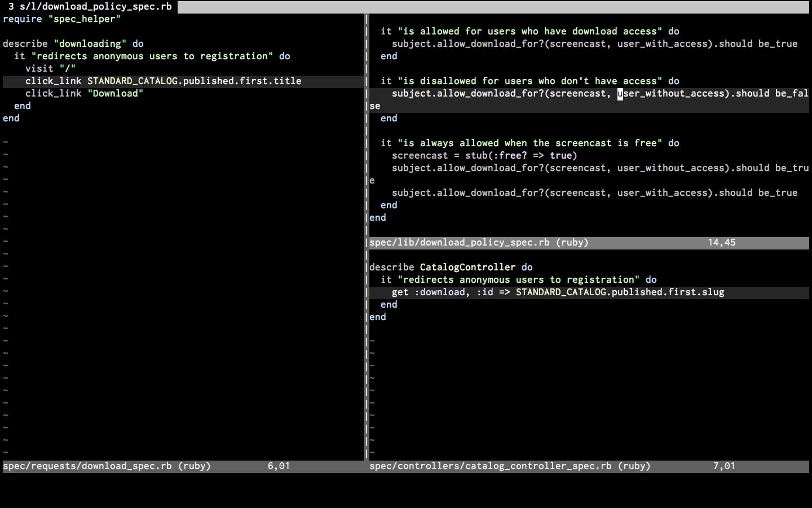Click user_without_access in the highlighted line

[671, 94]
